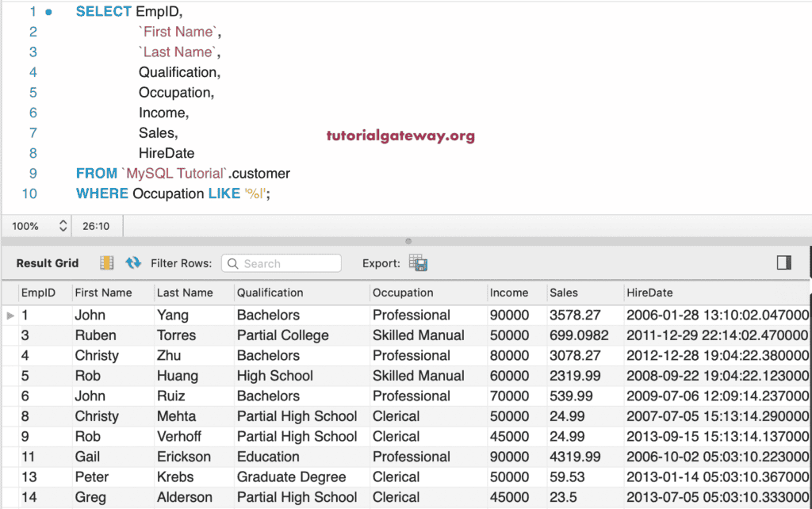This screenshot has width=812, height=509.
Task: Click the HireDate column header
Action: [649, 293]
